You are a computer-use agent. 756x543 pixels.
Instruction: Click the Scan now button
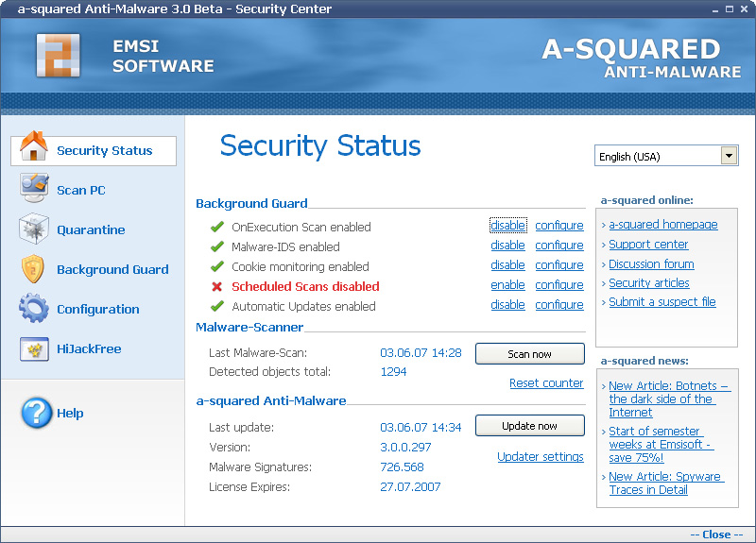[x=530, y=354]
